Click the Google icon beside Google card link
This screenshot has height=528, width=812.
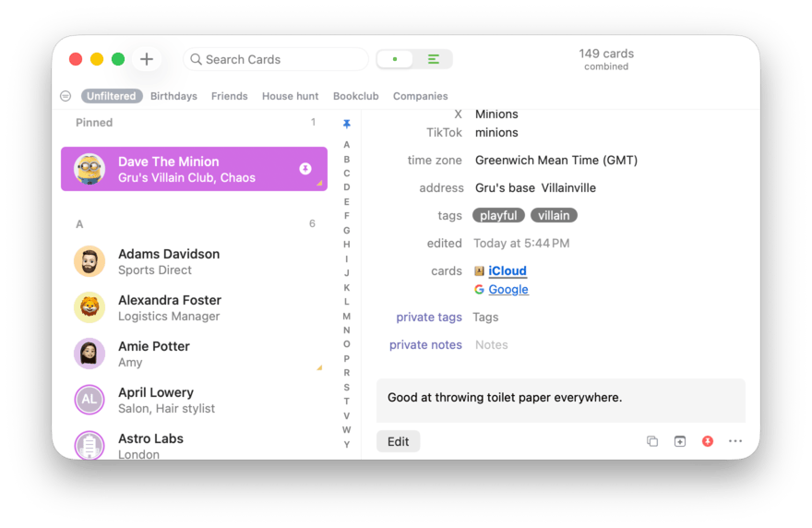[479, 289]
